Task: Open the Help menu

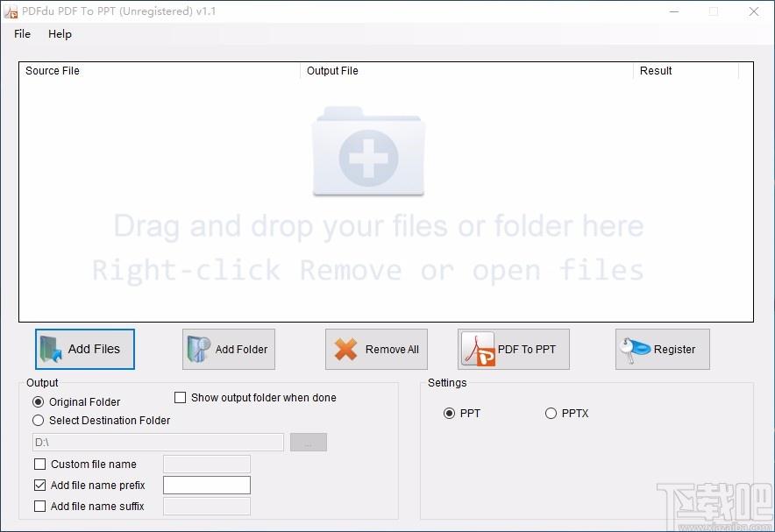Action: click(60, 34)
